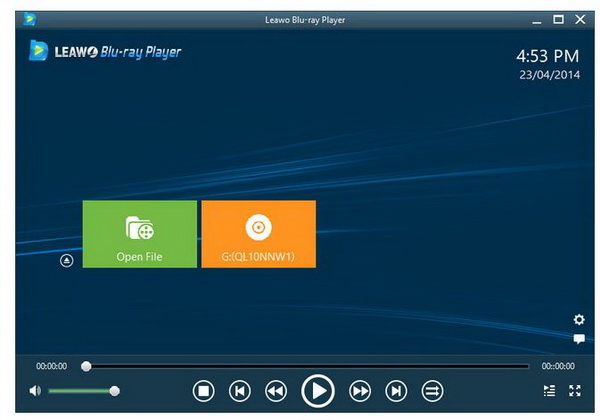Enter fullscreen mode
The width and height of the screenshot is (600, 420).
tap(575, 391)
